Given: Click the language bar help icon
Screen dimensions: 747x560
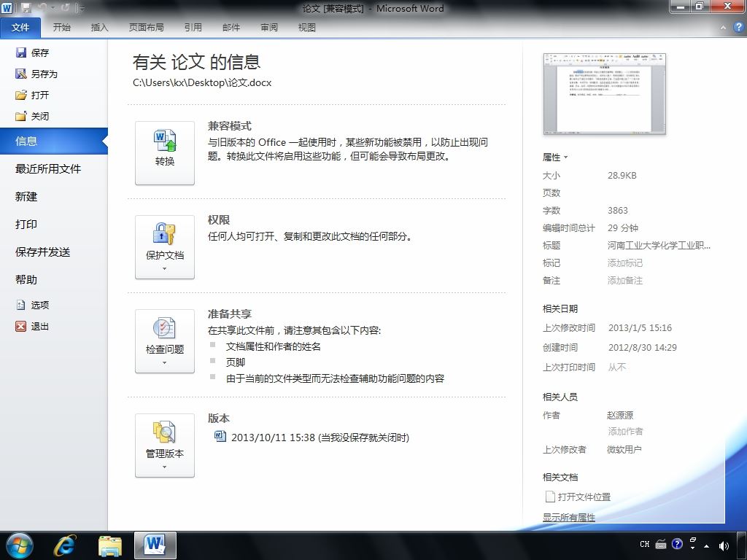Looking at the screenshot, I should click(677, 544).
